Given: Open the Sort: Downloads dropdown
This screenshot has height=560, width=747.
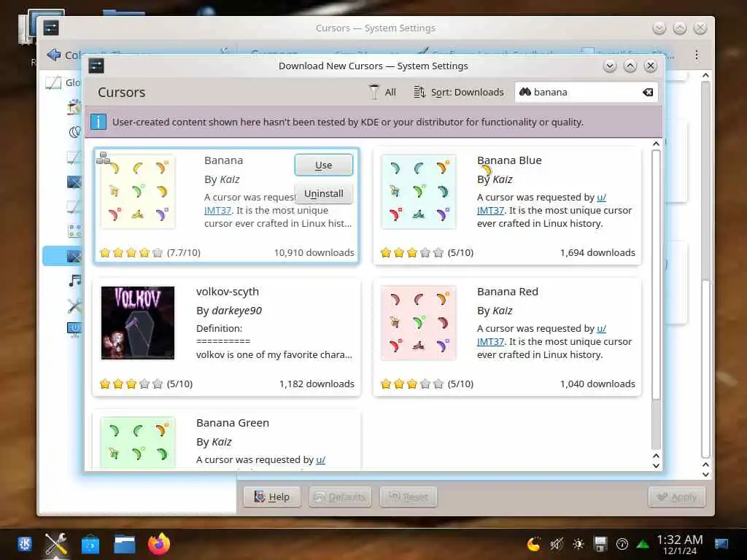Looking at the screenshot, I should point(459,92).
